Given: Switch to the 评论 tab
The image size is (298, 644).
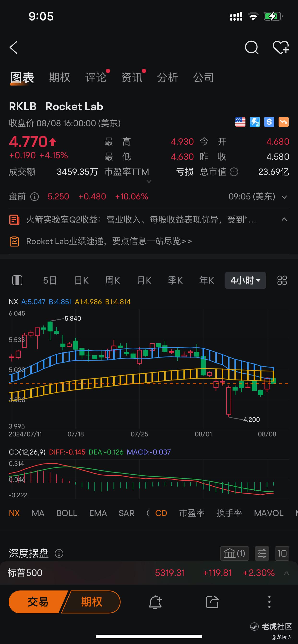Looking at the screenshot, I should [96, 77].
